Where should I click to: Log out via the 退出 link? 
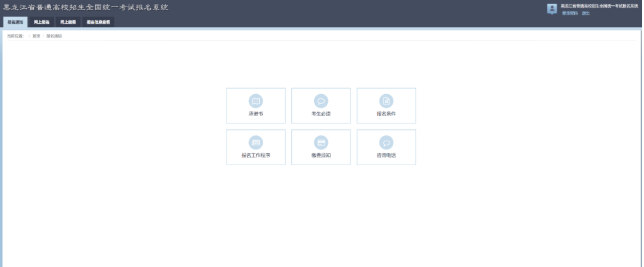point(586,13)
